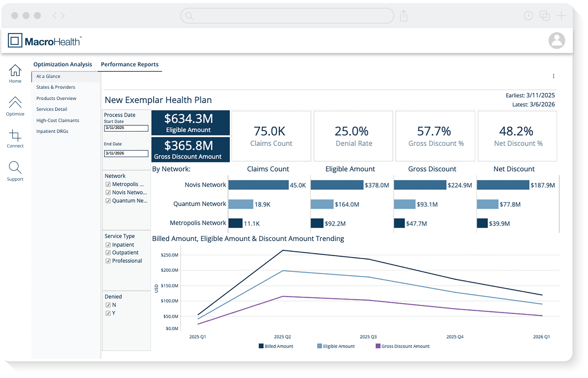Screen dimensions: 588x378
Task: Click the browser share icon
Action: (404, 16)
